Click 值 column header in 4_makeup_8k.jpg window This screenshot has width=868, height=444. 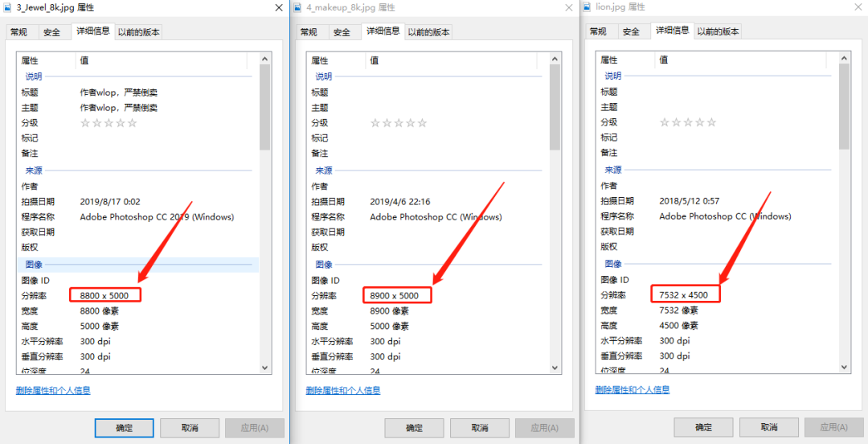click(x=451, y=60)
